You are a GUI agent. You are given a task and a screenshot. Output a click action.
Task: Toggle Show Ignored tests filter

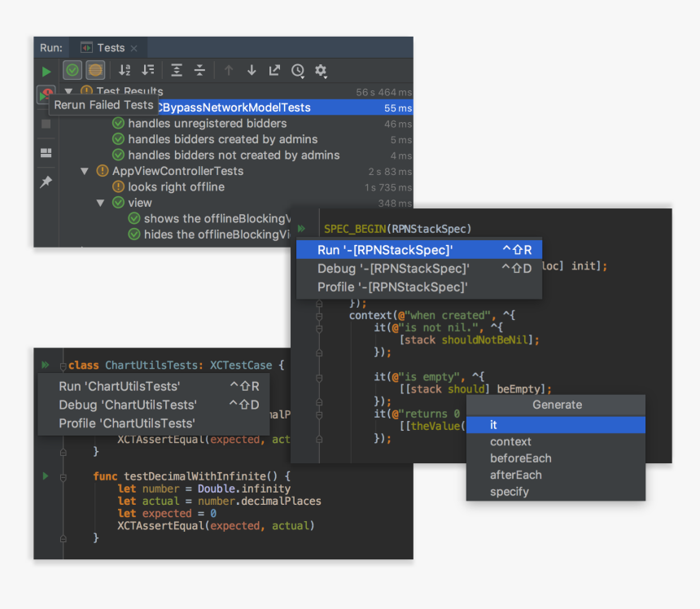pos(95,70)
